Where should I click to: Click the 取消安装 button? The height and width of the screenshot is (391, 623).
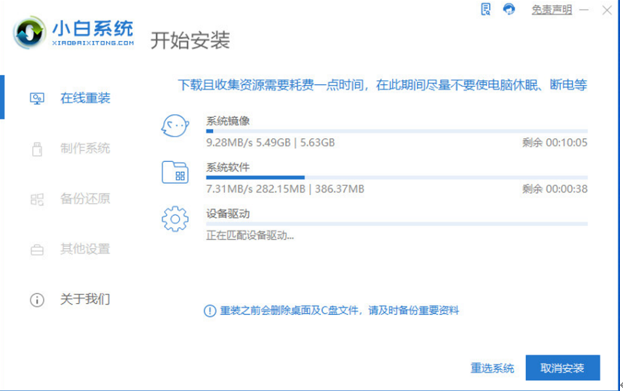pyautogui.click(x=563, y=368)
